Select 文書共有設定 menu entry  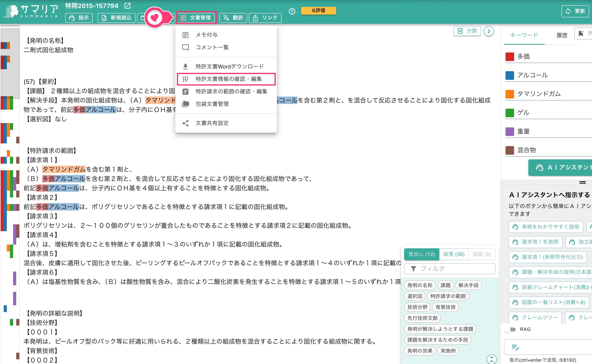pos(226,123)
